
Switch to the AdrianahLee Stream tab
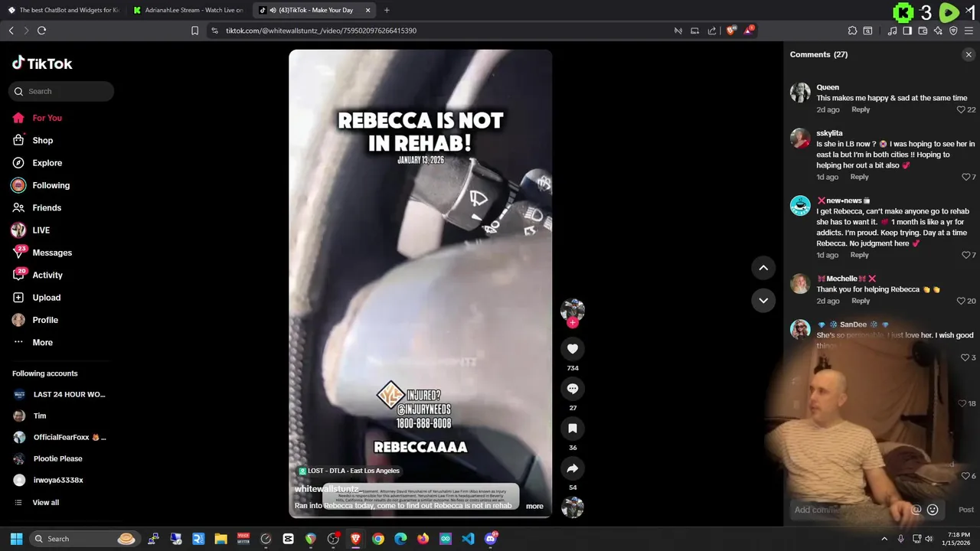[188, 10]
